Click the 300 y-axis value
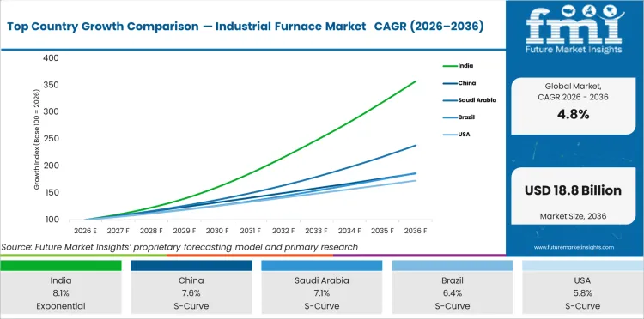 point(51,111)
